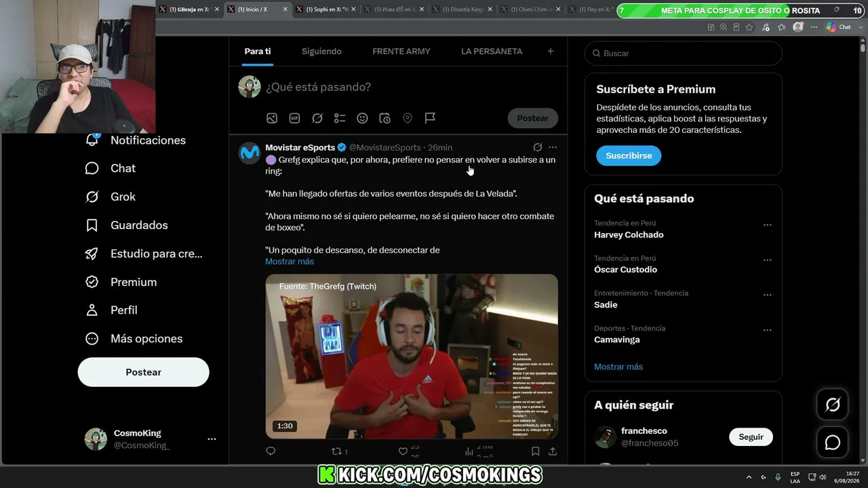Open the floating Grok button
Screen dimensions: 868x488
pos(832,405)
